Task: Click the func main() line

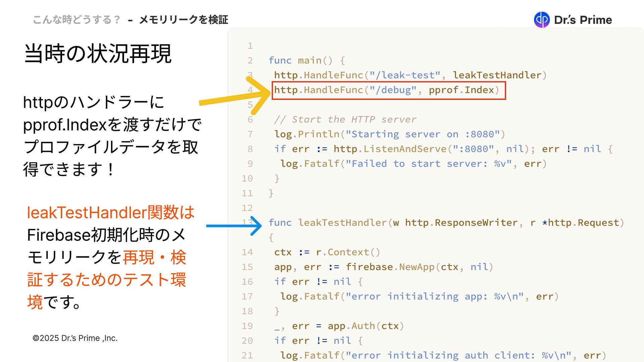Action: coord(307,60)
